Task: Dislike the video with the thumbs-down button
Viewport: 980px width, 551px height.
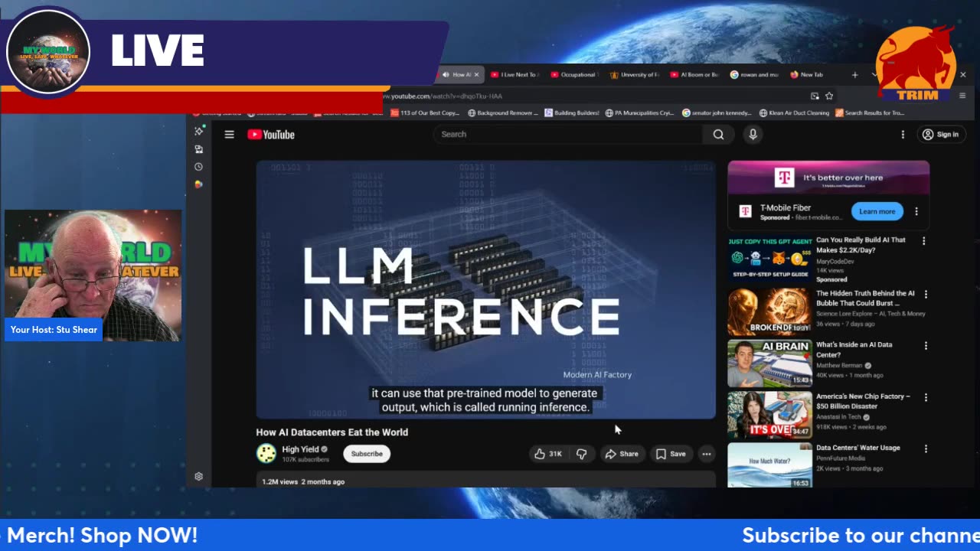Action: point(582,454)
